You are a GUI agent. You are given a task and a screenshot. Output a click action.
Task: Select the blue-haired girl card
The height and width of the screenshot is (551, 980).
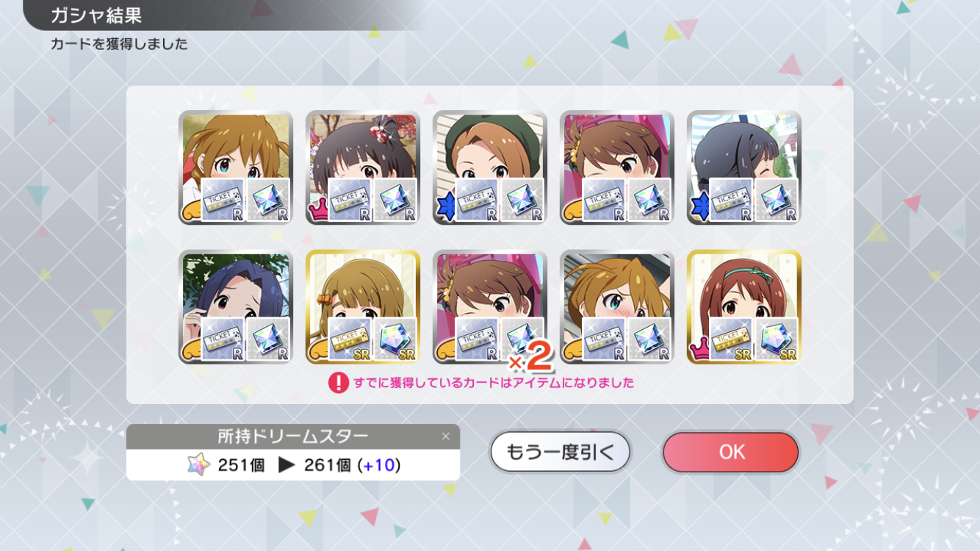pos(235,306)
